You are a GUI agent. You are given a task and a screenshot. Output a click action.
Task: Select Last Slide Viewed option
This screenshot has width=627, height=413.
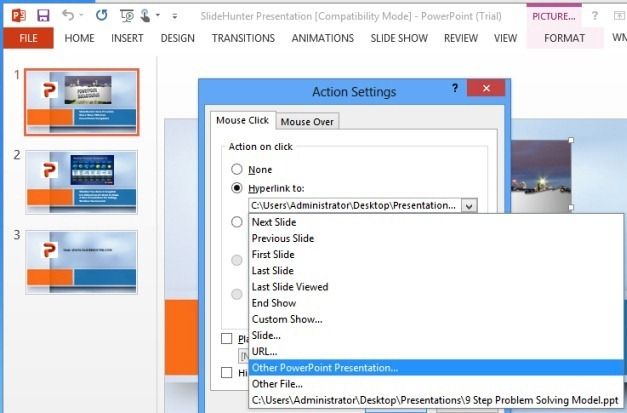pyautogui.click(x=436, y=287)
